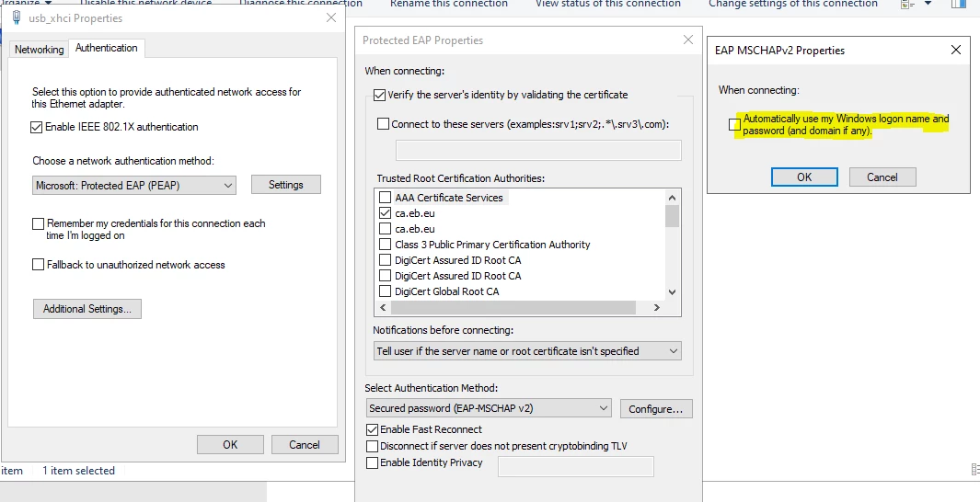The image size is (980, 502).
Task: Close EAP MSCHAPv2 Properties dialog
Action: 956,50
